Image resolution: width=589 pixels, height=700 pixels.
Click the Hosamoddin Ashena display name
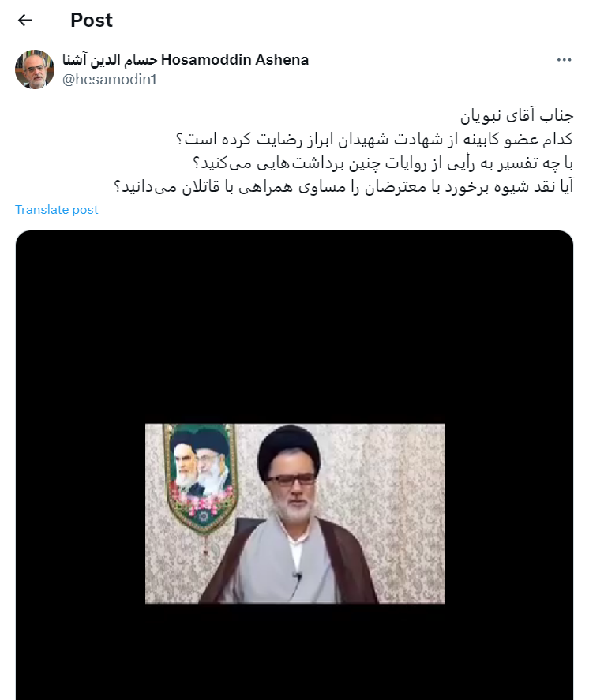[x=234, y=60]
